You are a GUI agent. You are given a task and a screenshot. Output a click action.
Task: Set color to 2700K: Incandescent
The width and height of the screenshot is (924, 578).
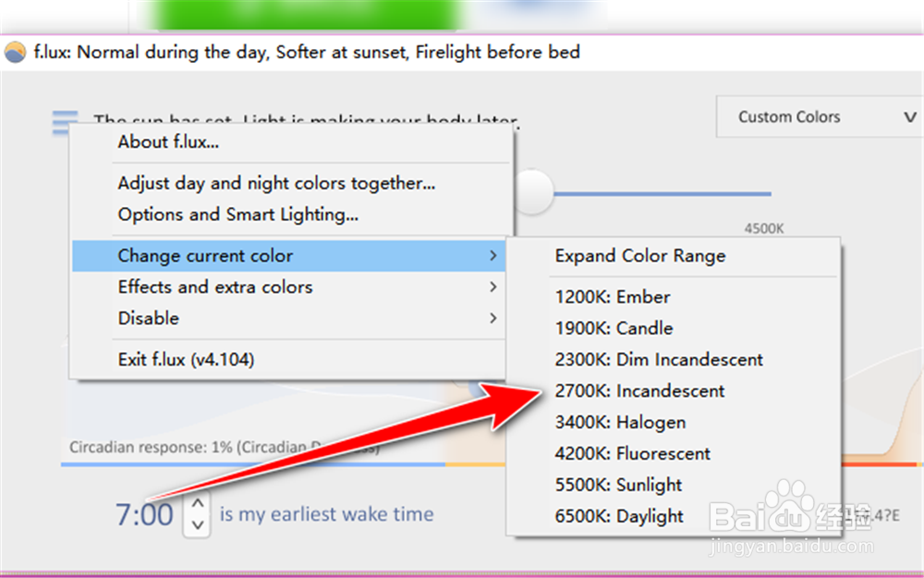pyautogui.click(x=639, y=391)
